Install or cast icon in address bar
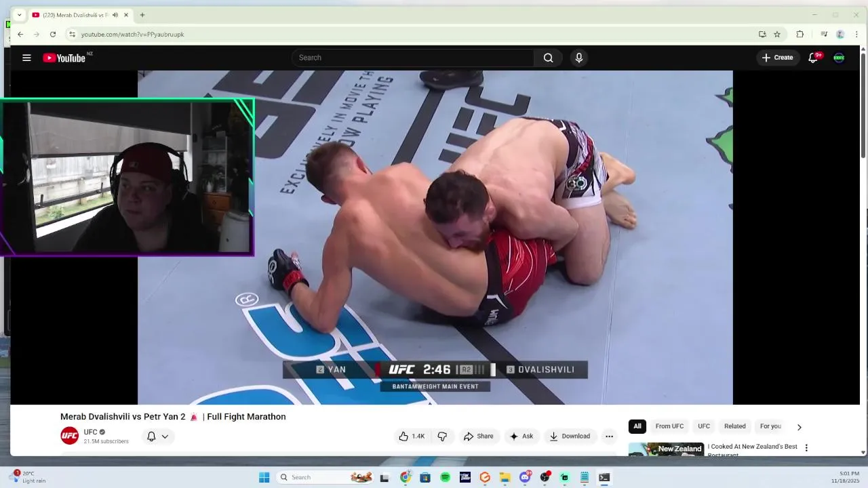The image size is (868, 488). click(x=762, y=34)
